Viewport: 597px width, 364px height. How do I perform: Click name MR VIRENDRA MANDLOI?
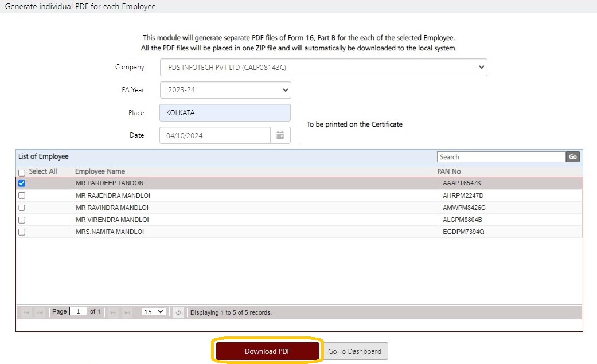112,220
